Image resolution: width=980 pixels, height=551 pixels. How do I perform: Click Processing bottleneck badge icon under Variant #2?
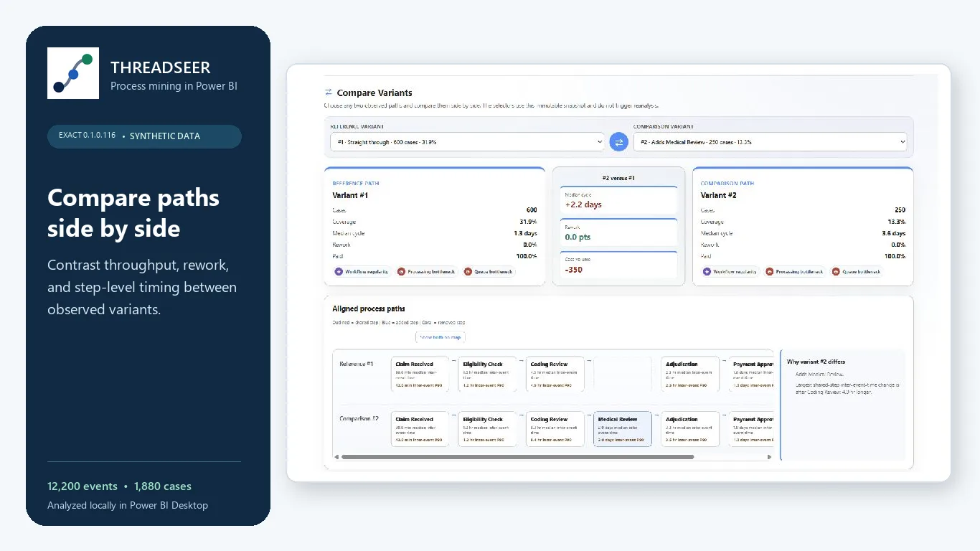point(769,272)
